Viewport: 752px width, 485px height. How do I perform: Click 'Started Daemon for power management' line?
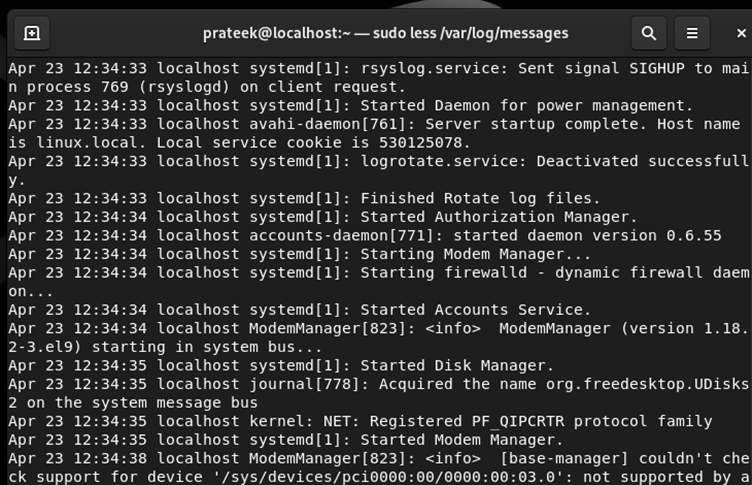(x=351, y=106)
